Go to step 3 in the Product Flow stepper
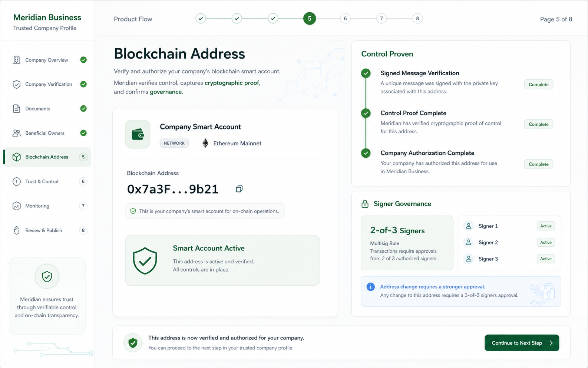This screenshot has height=368, width=588. 273,19
